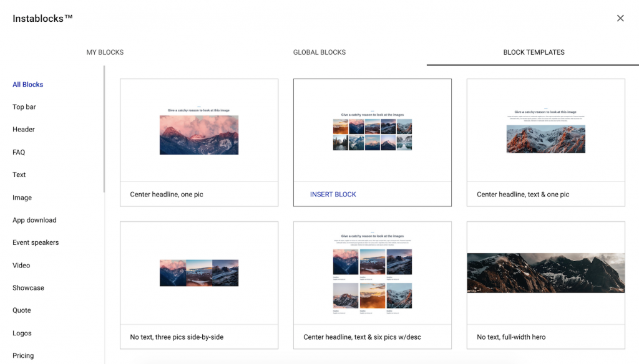This screenshot has height=364, width=639.
Task: Open the App download category
Action: (x=34, y=219)
